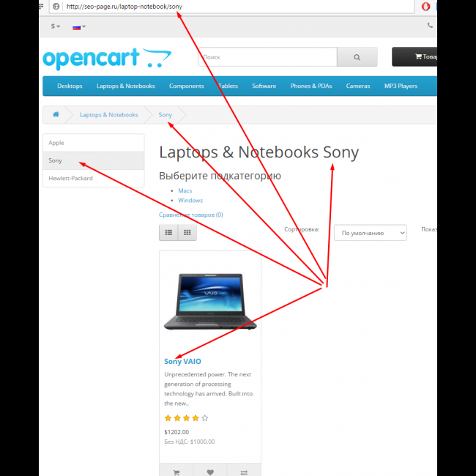Click the Sony VAIO laptop image
Image resolution: width=476 pixels, height=476 pixels.
210,302
